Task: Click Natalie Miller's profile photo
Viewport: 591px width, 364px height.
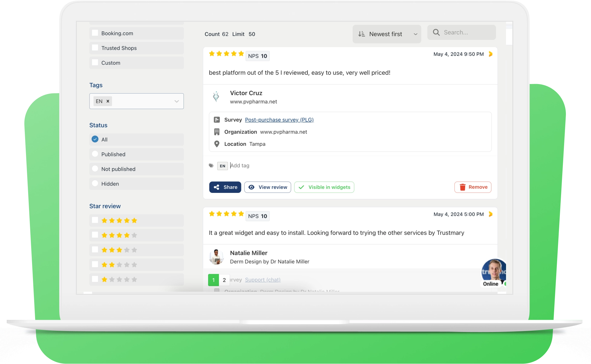Action: [216, 257]
